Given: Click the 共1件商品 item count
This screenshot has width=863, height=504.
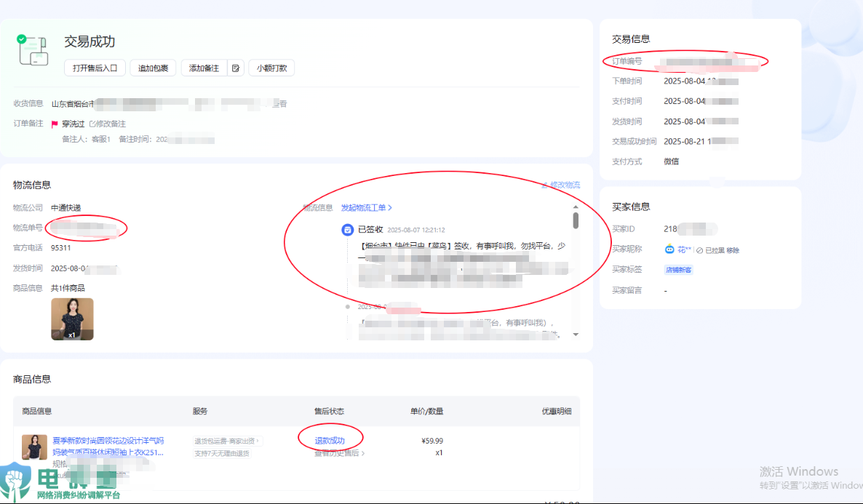Looking at the screenshot, I should tap(68, 288).
